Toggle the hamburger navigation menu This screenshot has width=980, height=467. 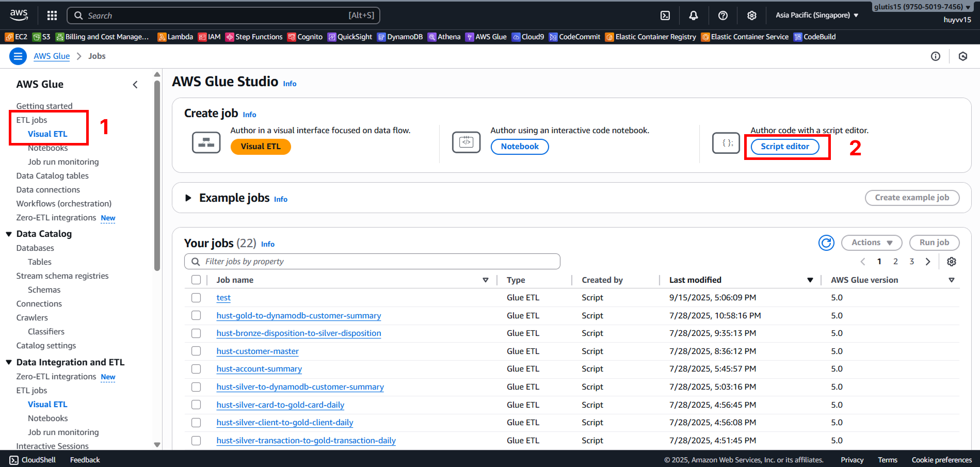click(x=18, y=56)
